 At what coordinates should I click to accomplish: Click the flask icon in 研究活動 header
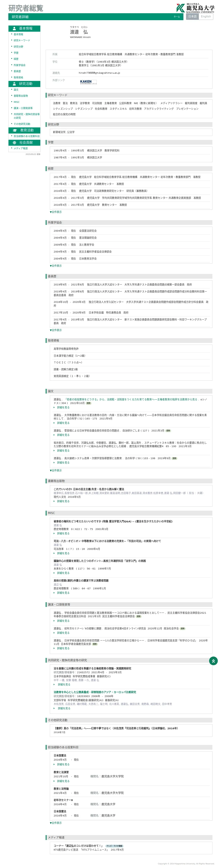pyautogui.click(x=14, y=84)
